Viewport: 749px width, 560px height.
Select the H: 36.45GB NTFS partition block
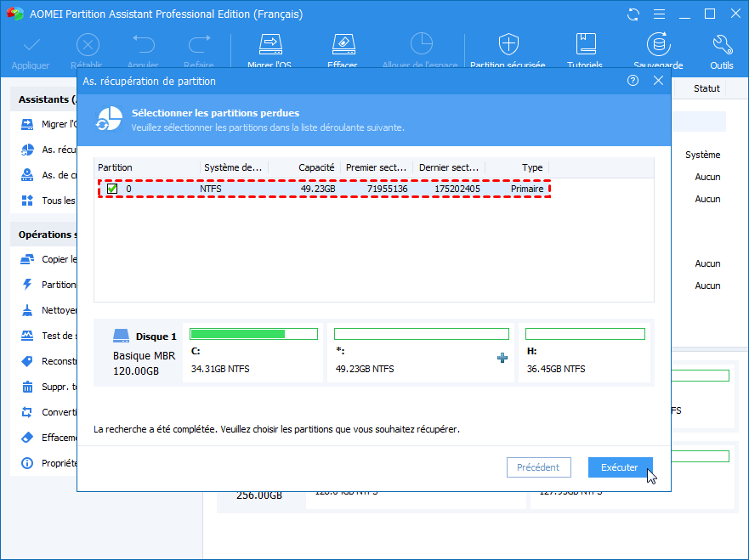(x=585, y=353)
